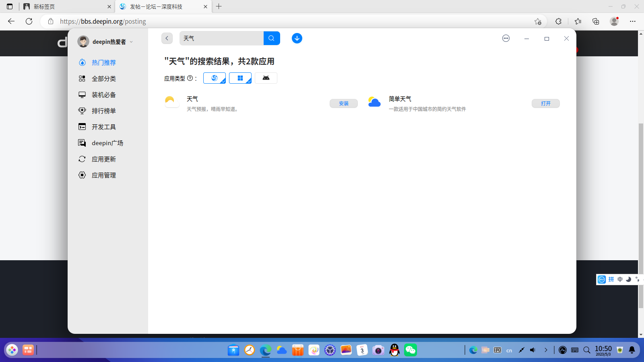Image resolution: width=644 pixels, height=362 pixels.
Task: Open the download manager arrow icon
Action: [297, 38]
